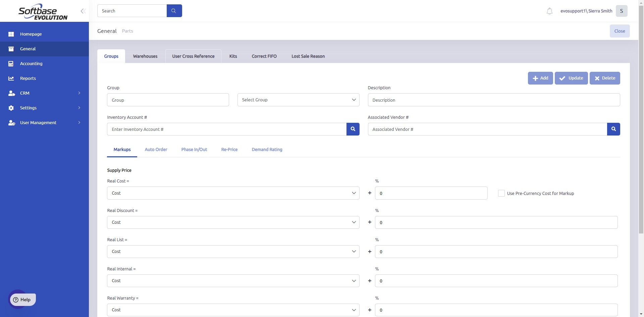Click the Help button
644x317 pixels.
[22, 300]
